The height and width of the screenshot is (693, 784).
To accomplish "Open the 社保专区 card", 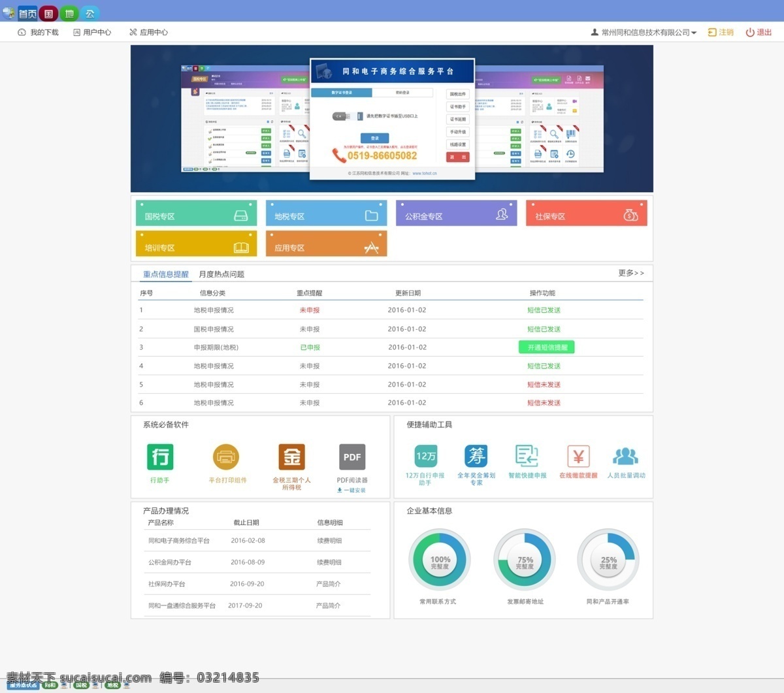I will 586,214.
